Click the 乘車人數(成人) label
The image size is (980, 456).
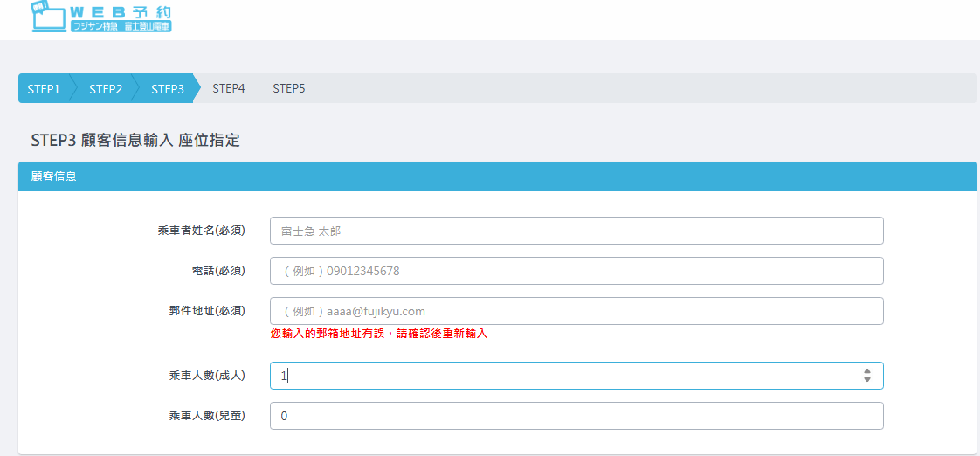coord(207,376)
